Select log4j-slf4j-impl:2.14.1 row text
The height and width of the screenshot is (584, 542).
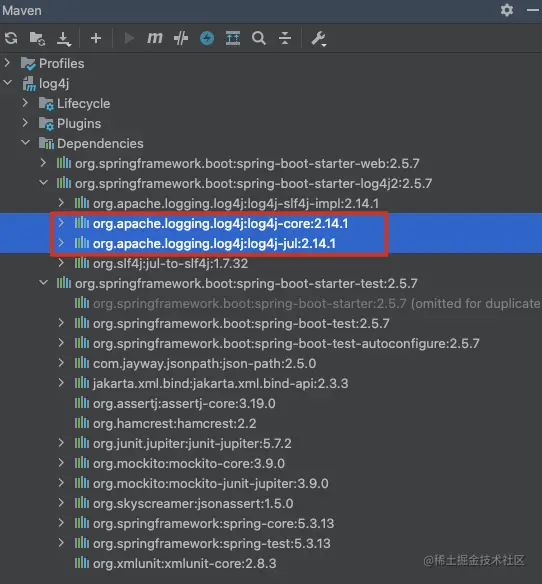pos(236,204)
